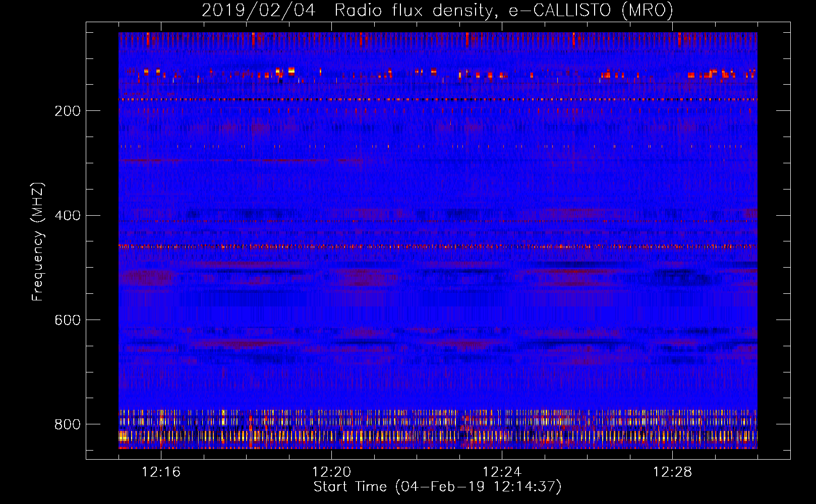Image resolution: width=816 pixels, height=504 pixels.
Task: Click the 12:24 time tick label
Action: click(502, 472)
